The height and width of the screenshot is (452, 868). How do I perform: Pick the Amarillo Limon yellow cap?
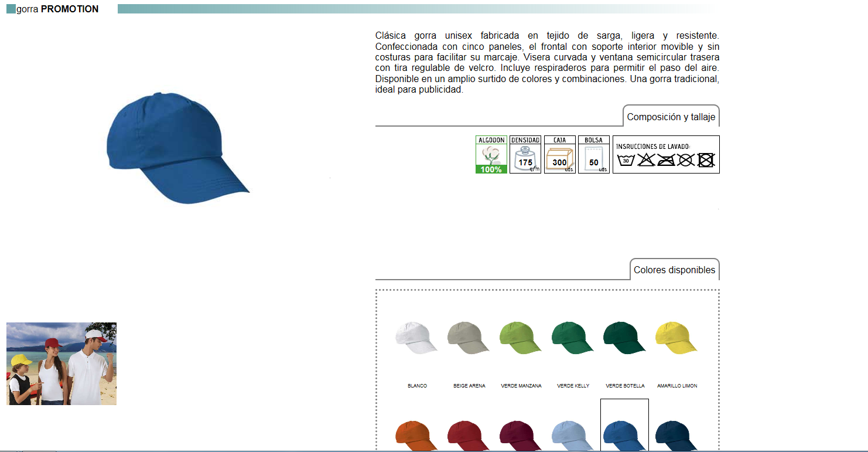[x=677, y=338]
